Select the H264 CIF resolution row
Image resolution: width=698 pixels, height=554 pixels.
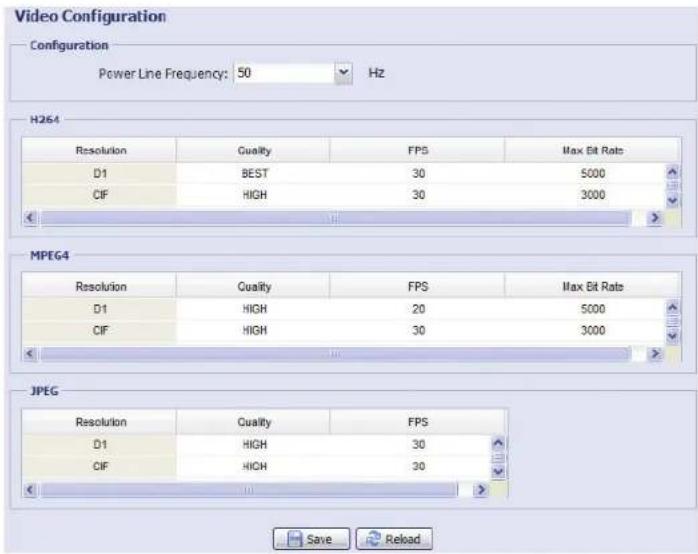99,195
